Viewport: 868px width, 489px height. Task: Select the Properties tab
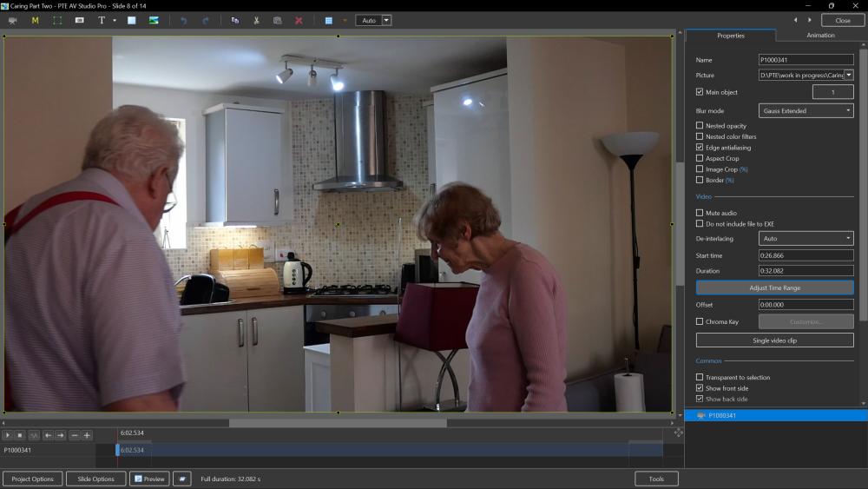tap(730, 36)
